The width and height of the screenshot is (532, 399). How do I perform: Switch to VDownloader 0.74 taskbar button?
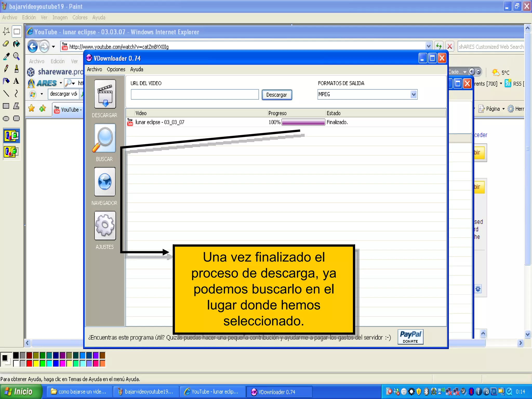[279, 392]
